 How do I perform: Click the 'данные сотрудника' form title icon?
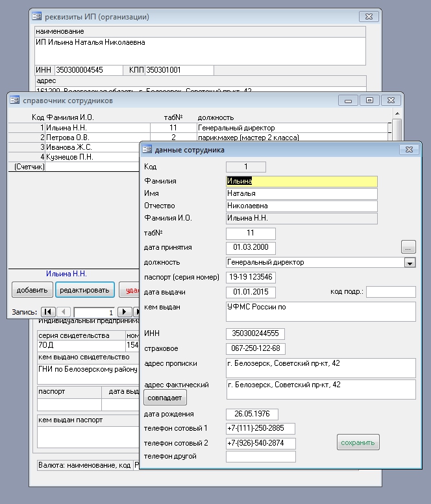coord(147,150)
